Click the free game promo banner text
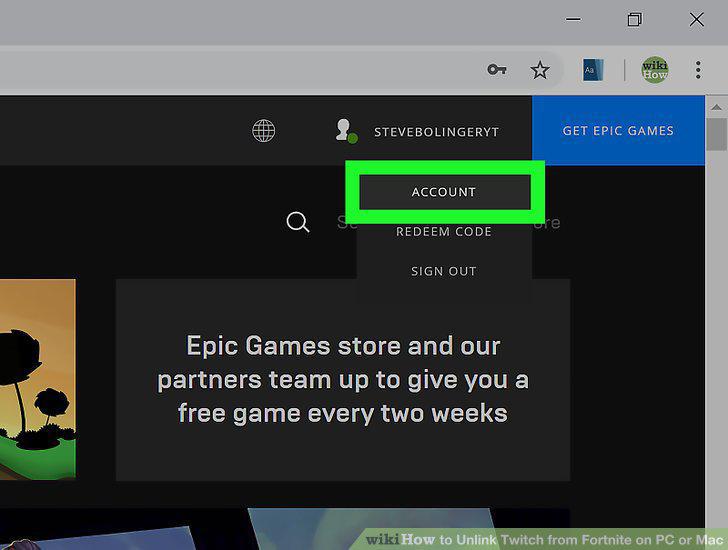This screenshot has width=728, height=550. [343, 379]
